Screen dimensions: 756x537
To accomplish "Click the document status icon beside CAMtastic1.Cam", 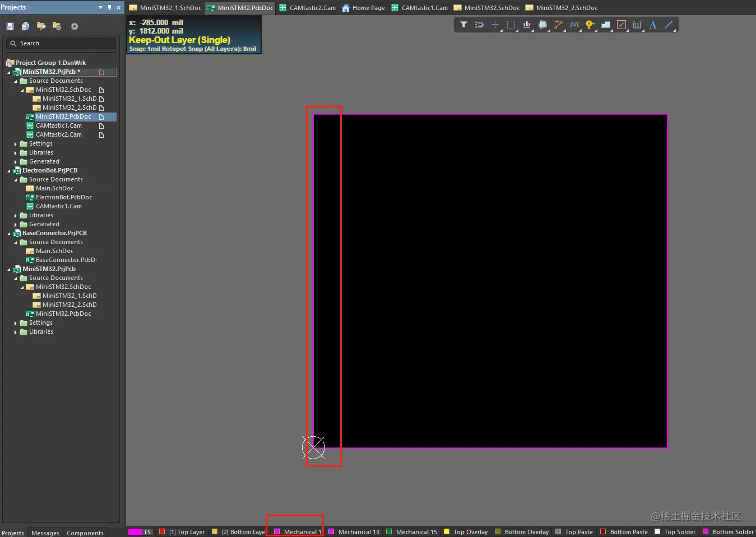I will click(101, 126).
